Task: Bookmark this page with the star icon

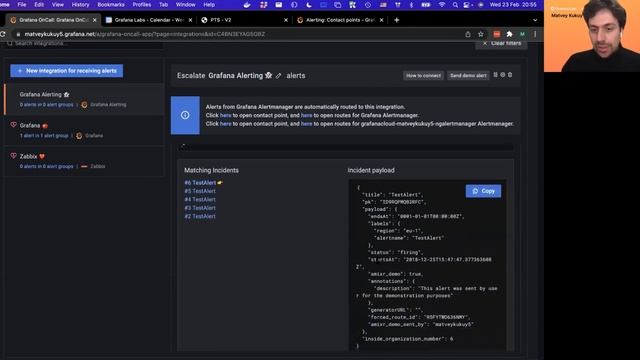Action: [x=481, y=34]
